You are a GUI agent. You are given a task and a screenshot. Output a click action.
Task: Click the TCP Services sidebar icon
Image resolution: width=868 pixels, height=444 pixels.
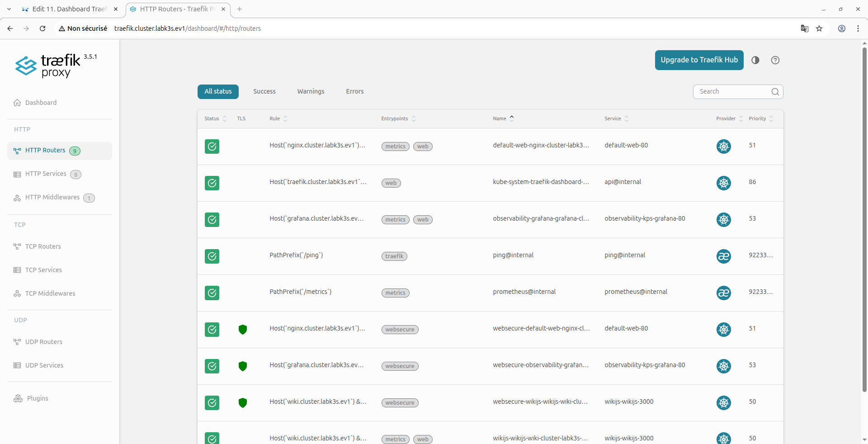point(17,270)
